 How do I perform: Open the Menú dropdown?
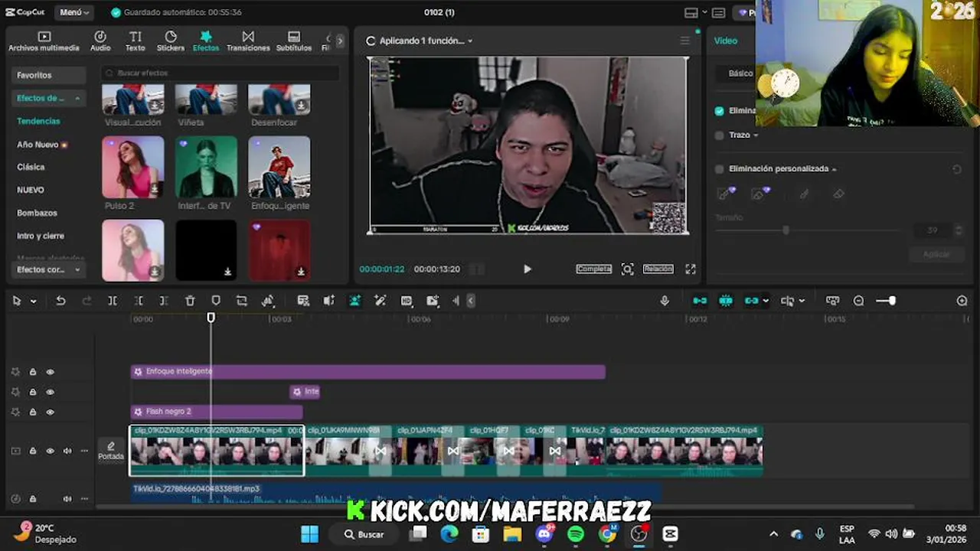[x=74, y=12]
